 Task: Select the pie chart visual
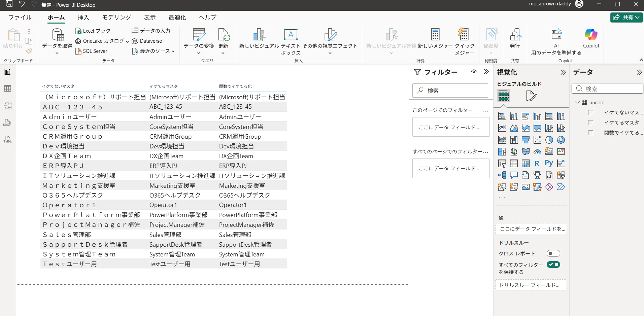pyautogui.click(x=549, y=140)
